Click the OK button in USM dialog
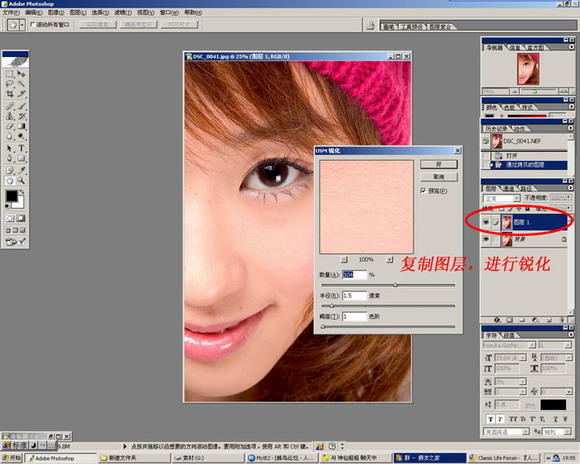Image resolution: width=580 pixels, height=464 pixels. 439,164
